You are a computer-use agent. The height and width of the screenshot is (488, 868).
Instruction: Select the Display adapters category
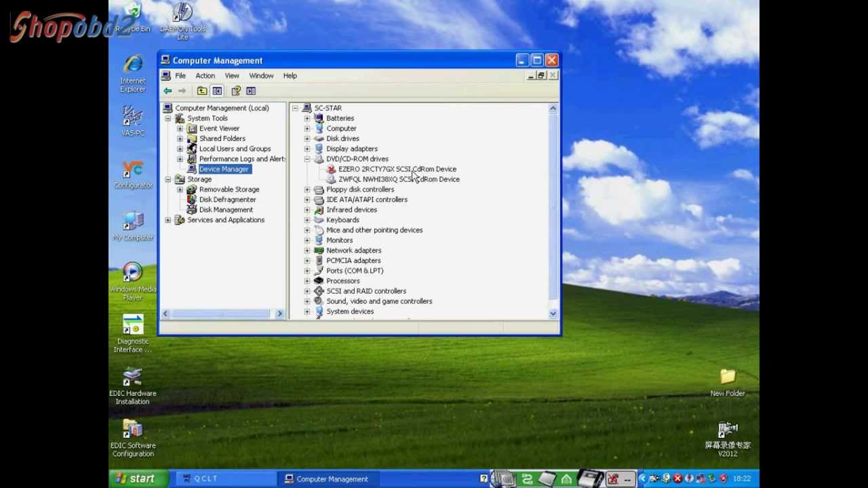[x=352, y=148]
